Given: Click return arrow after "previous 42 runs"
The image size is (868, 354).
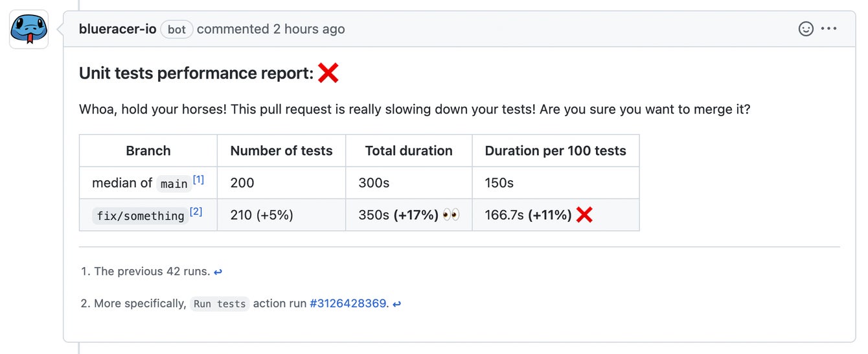Looking at the screenshot, I should [218, 272].
